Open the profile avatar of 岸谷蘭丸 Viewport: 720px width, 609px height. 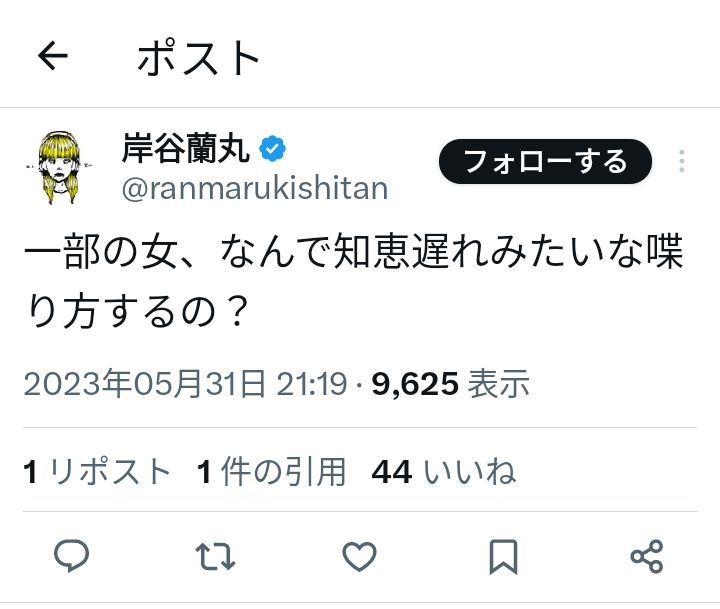tap(64, 165)
